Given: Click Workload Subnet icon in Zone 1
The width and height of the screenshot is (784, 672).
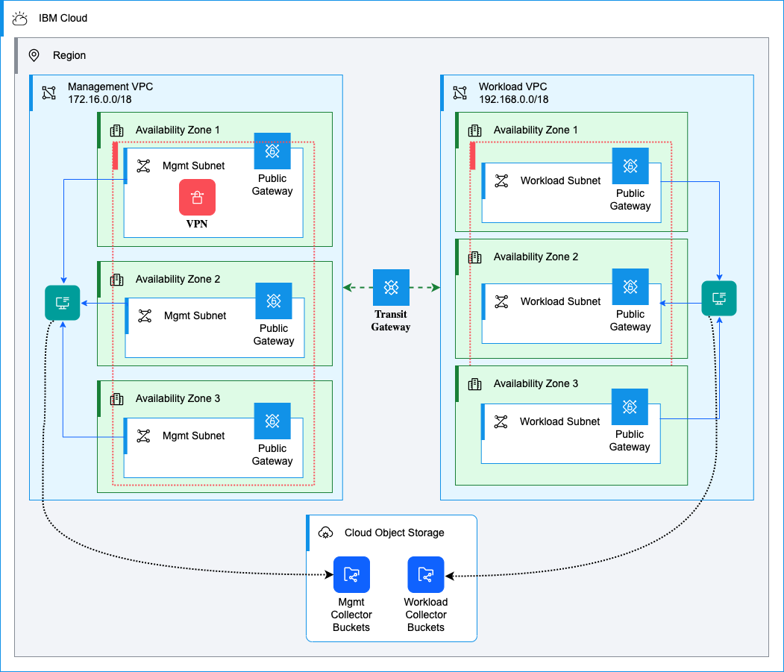Looking at the screenshot, I should (x=501, y=181).
